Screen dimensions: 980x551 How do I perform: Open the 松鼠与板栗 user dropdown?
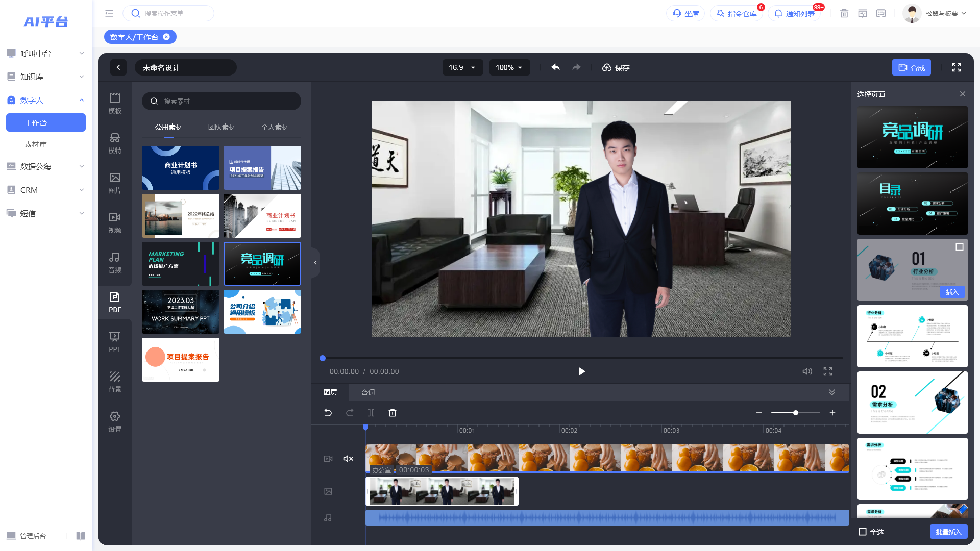tap(935, 13)
